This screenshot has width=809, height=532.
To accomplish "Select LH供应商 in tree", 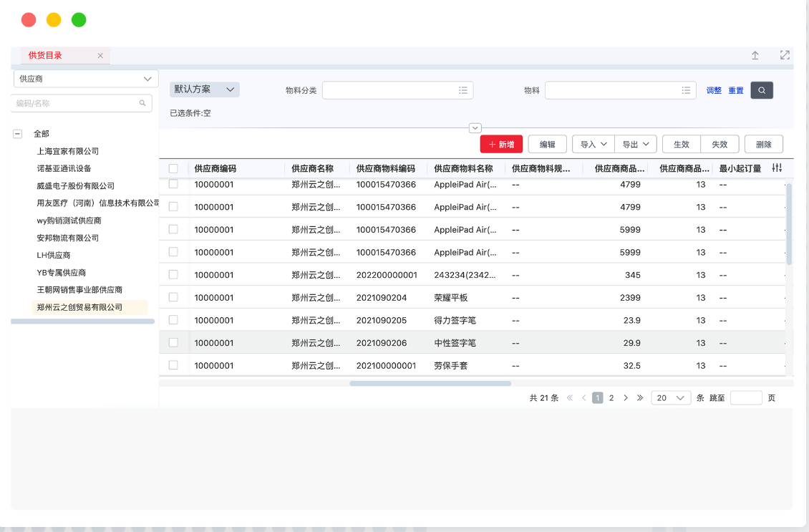I will tap(53, 255).
